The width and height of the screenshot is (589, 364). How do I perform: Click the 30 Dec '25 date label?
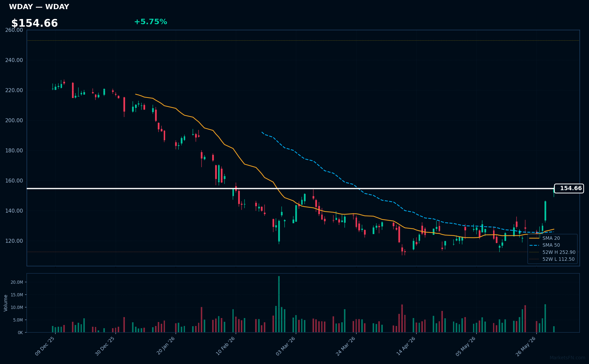[x=105, y=346]
